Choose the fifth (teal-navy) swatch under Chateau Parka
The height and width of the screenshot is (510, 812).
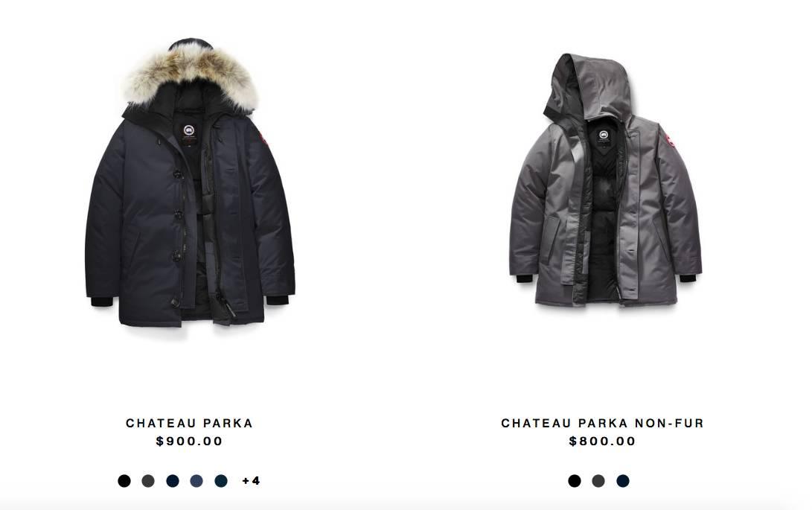pos(221,481)
